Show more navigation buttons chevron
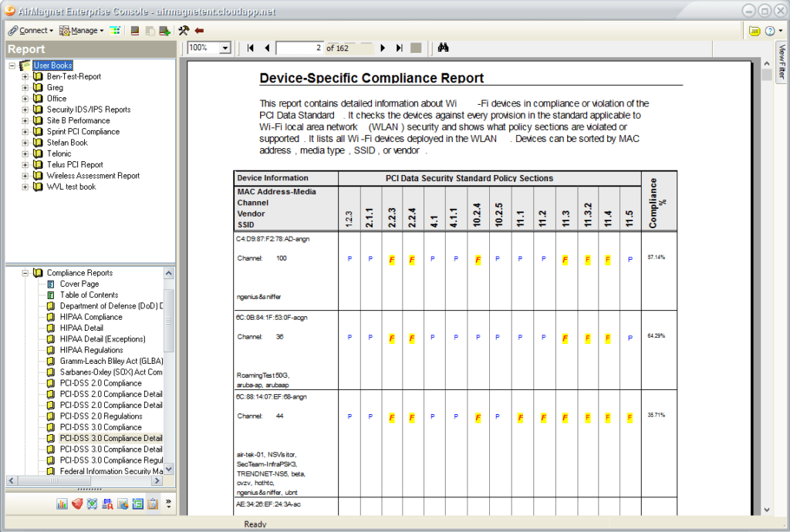The height and width of the screenshot is (532, 790). (168, 503)
